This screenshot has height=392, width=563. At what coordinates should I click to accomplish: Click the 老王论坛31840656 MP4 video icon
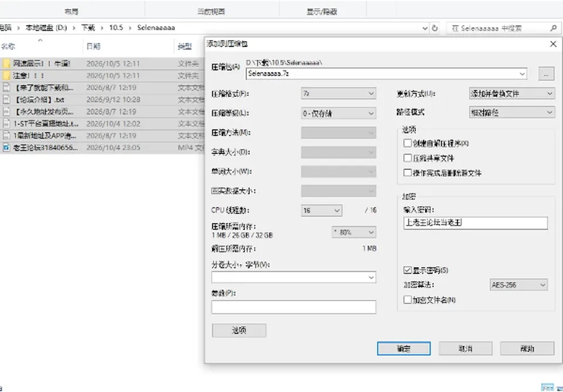(6, 148)
